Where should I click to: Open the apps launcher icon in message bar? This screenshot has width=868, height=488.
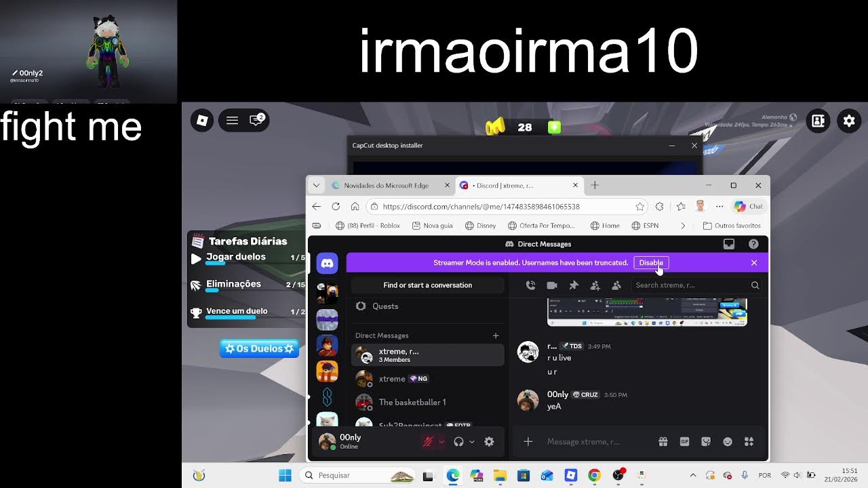tap(749, 441)
